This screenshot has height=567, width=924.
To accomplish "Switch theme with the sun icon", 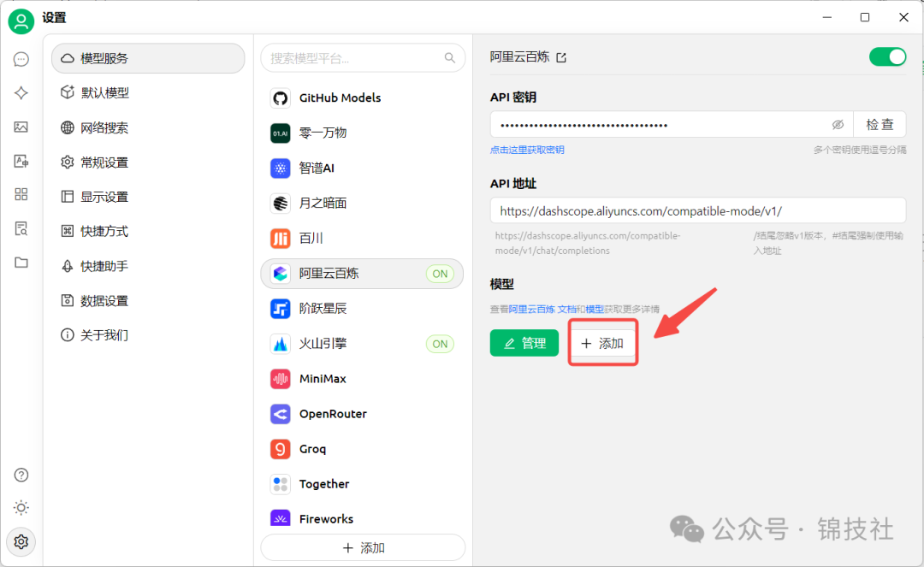I will 21,507.
